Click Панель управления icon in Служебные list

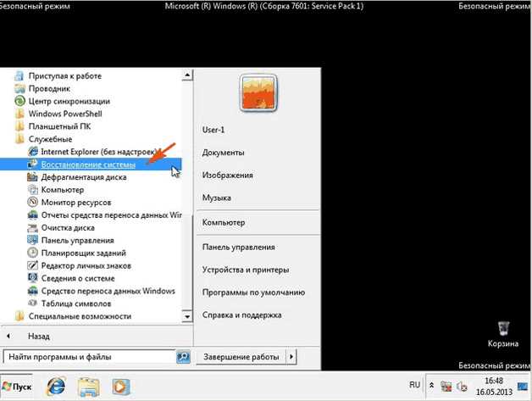pos(32,240)
